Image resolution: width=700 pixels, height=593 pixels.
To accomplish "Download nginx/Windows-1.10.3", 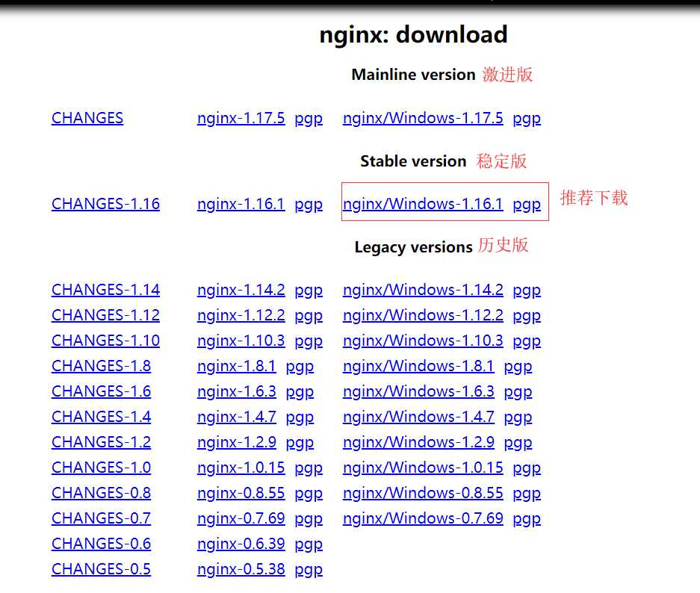I will point(423,341).
